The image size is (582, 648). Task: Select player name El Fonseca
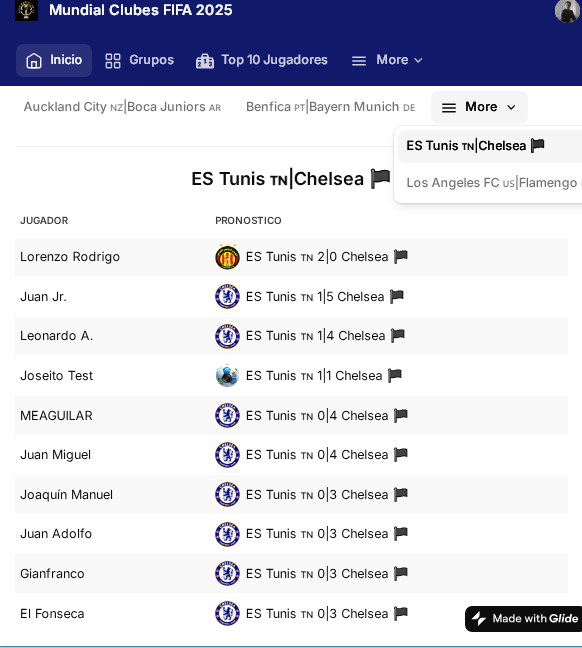[52, 613]
